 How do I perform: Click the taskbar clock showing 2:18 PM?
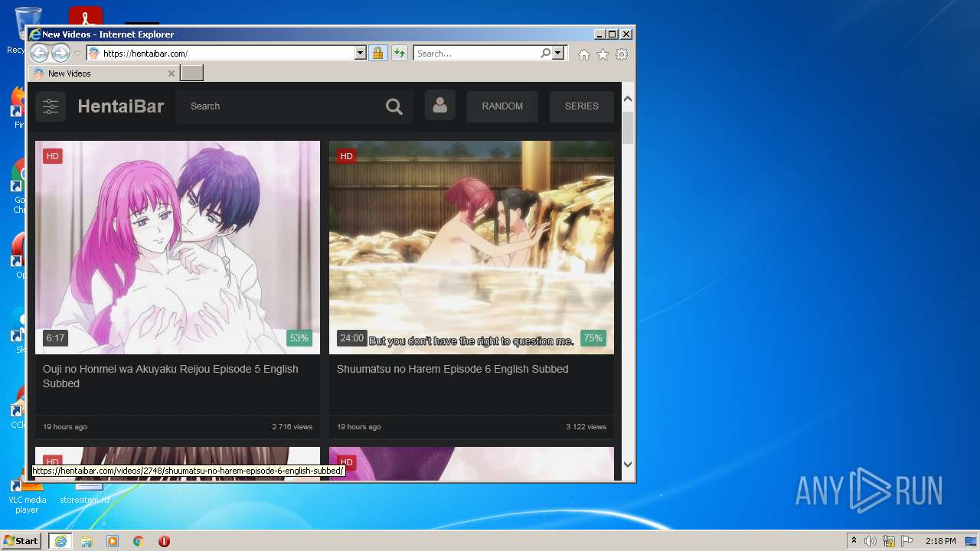[x=940, y=541]
